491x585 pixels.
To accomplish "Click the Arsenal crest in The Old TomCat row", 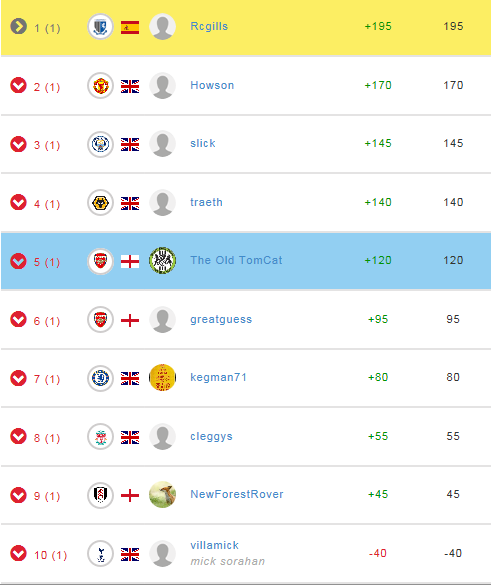I will point(100,261).
